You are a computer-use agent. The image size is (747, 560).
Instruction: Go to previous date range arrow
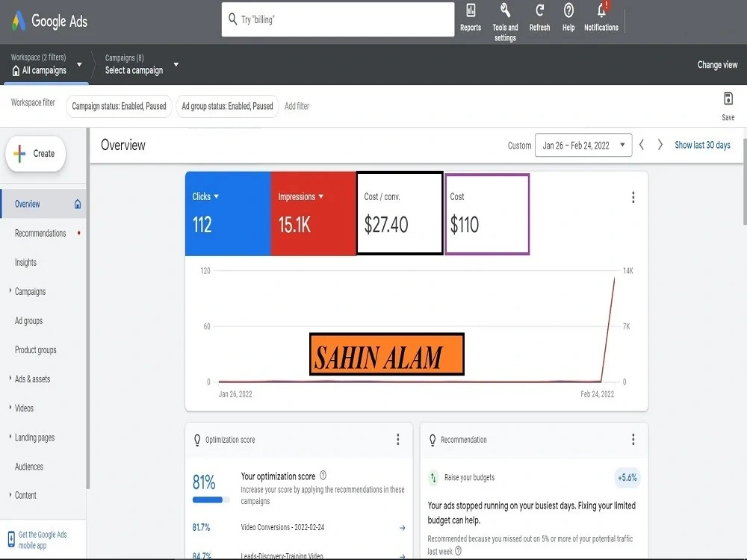coord(642,145)
